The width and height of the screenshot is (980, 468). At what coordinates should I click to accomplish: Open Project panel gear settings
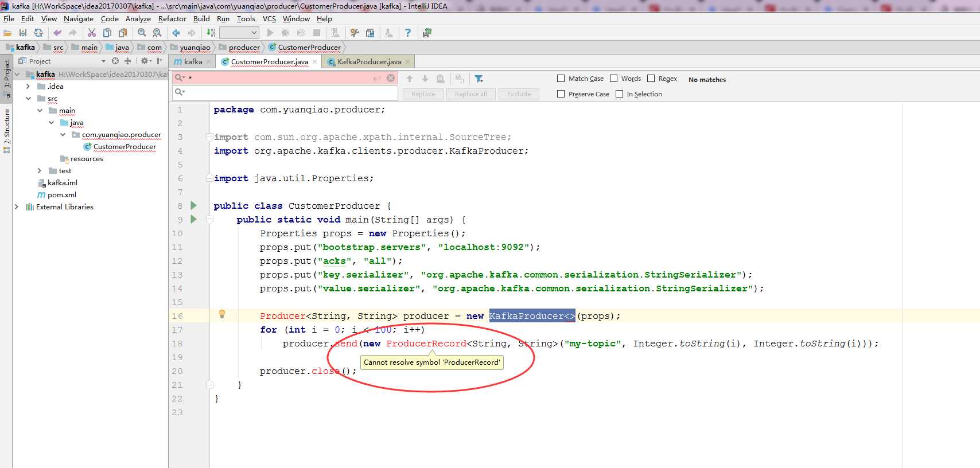(x=146, y=61)
